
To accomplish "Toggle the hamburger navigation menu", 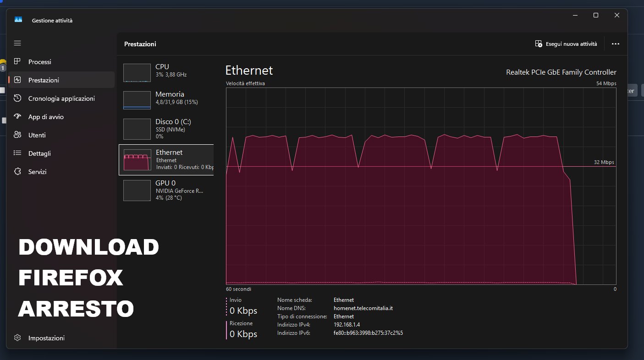I will click(x=17, y=43).
